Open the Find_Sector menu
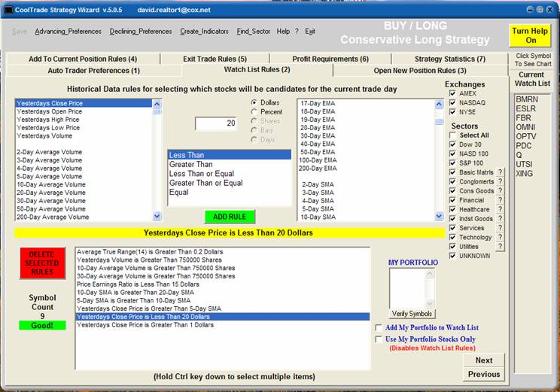This screenshot has width=560, height=392. click(x=253, y=32)
